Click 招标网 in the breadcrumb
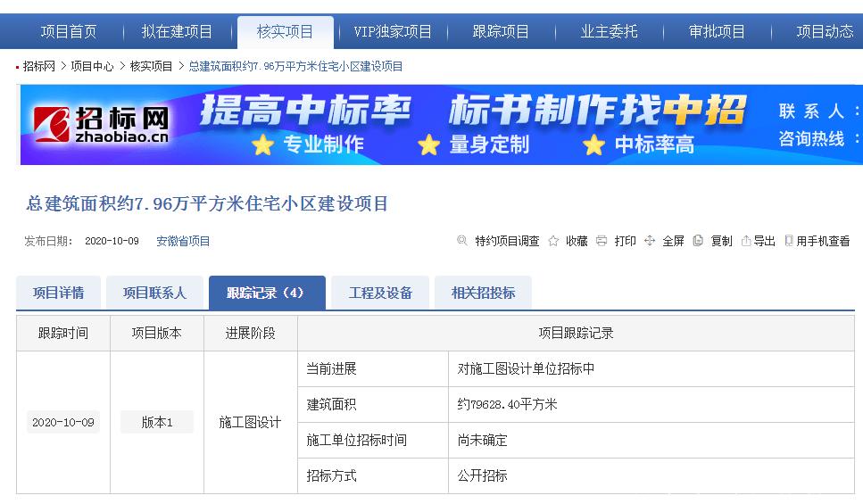Viewport: 863px width, 504px height. (x=39, y=67)
